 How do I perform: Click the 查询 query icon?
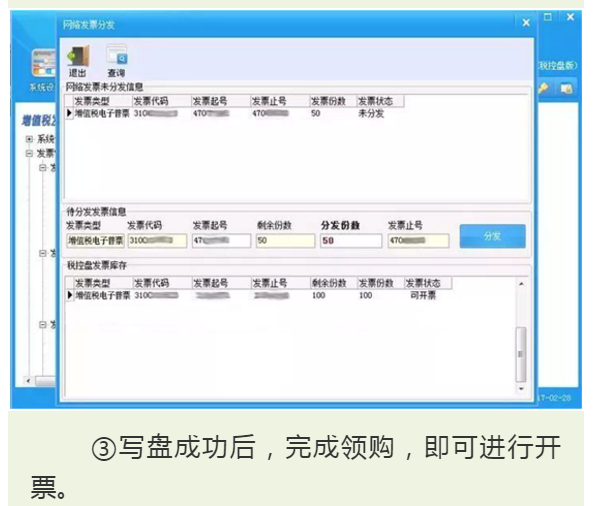coord(117,54)
